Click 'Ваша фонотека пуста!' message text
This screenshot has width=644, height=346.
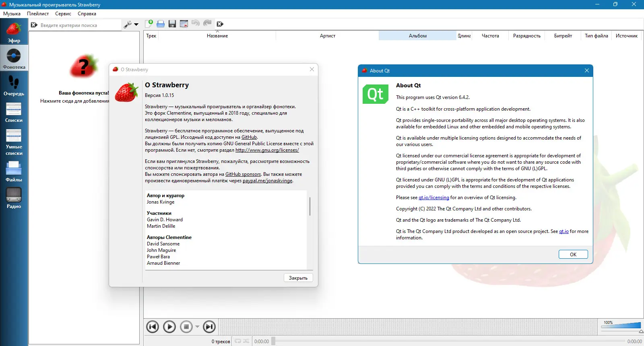(x=84, y=93)
